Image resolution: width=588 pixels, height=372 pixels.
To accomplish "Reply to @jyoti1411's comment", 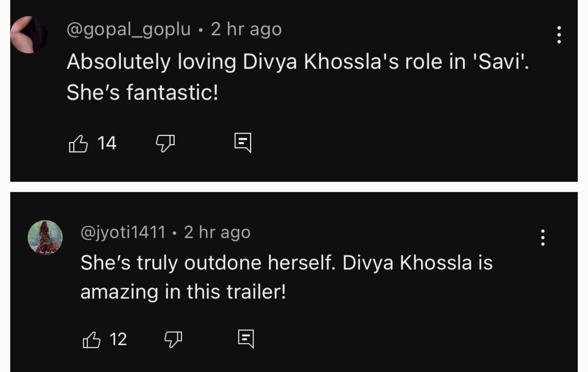I will [x=246, y=339].
